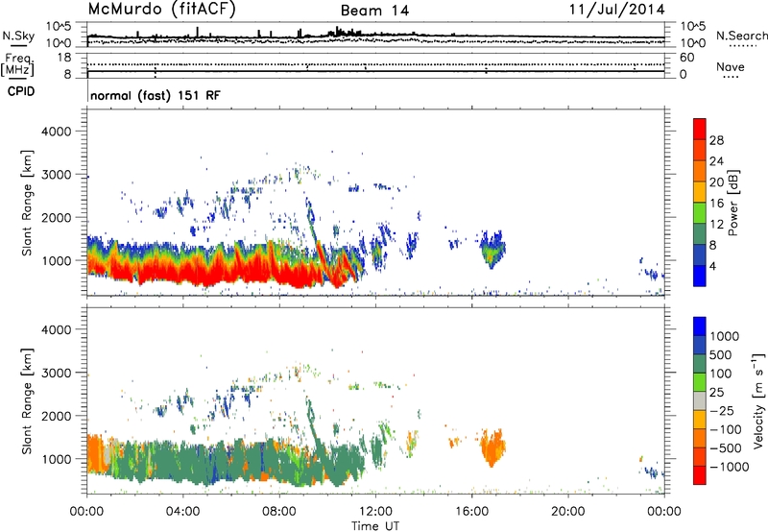Screen dimensions: 768x532
Task: Select the 3000 km tick on velocity panel
Action: [x=56, y=373]
